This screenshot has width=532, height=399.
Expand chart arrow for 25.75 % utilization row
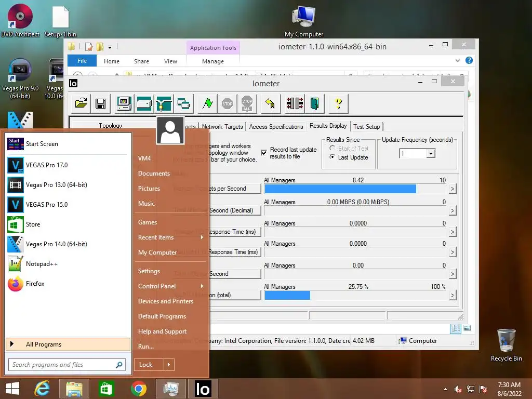coord(453,295)
